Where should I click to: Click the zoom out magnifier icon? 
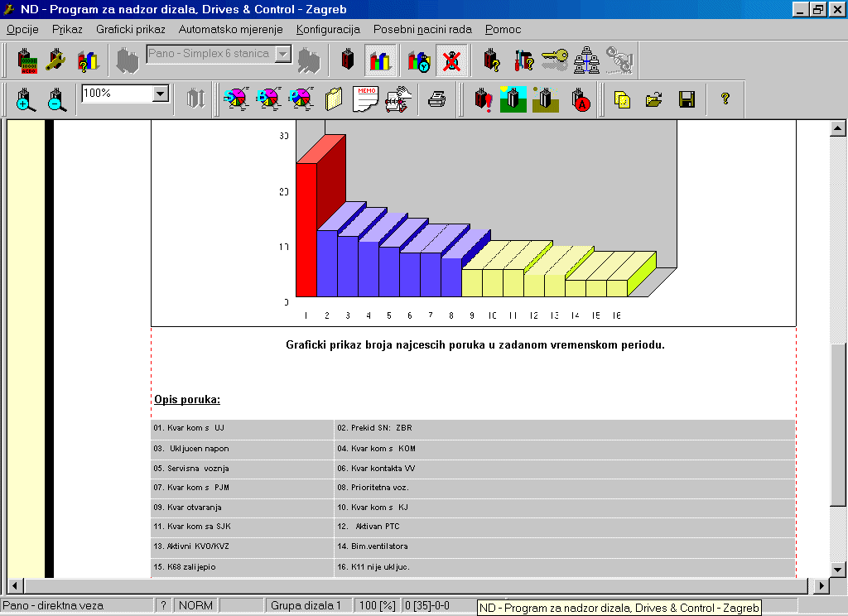(56, 99)
